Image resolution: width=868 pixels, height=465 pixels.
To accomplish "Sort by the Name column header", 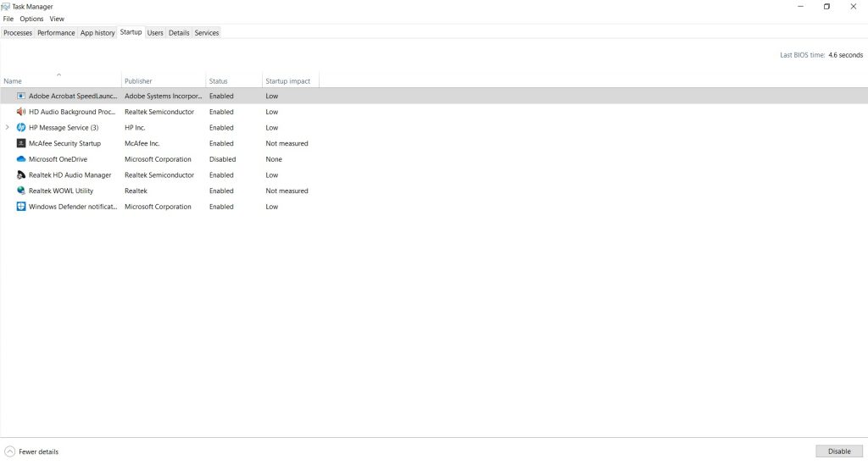I will 60,80.
